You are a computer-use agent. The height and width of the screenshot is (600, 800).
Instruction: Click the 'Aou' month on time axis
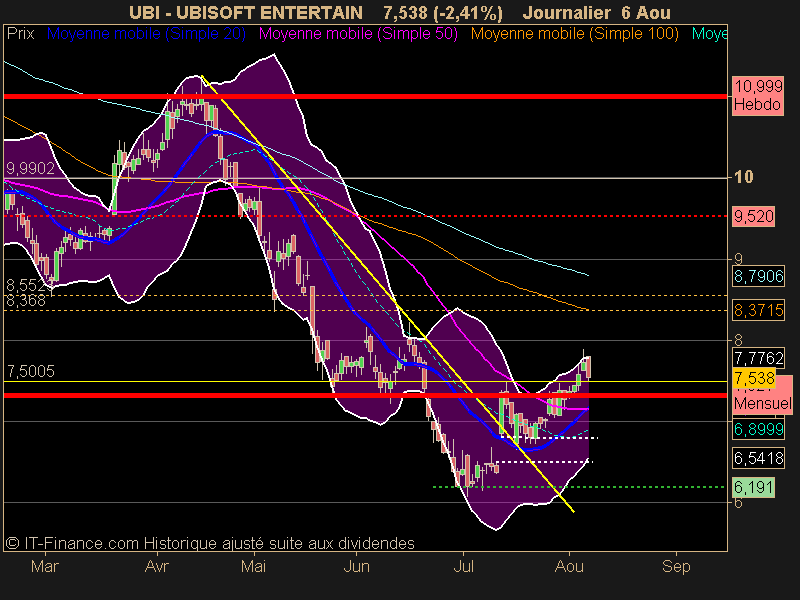click(x=569, y=566)
